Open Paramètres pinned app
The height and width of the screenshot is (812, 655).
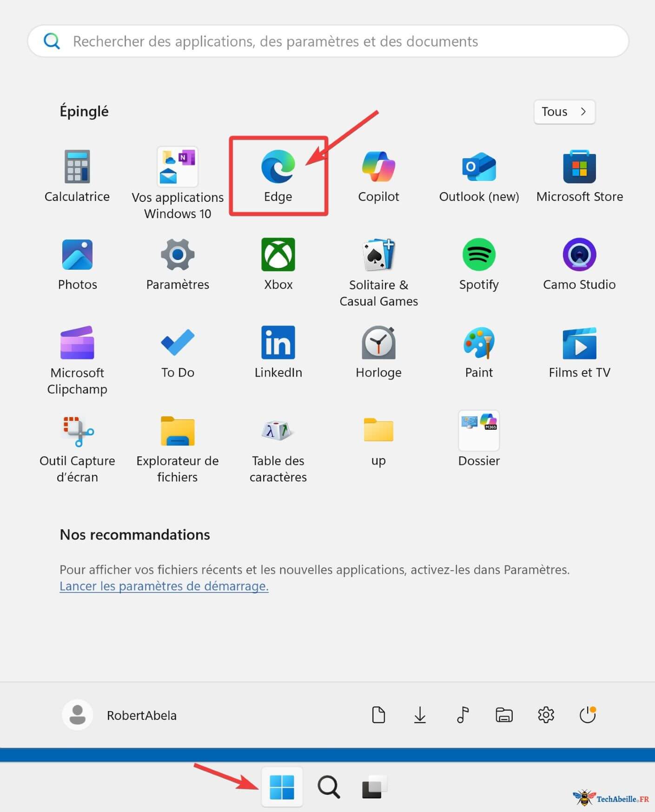(178, 265)
